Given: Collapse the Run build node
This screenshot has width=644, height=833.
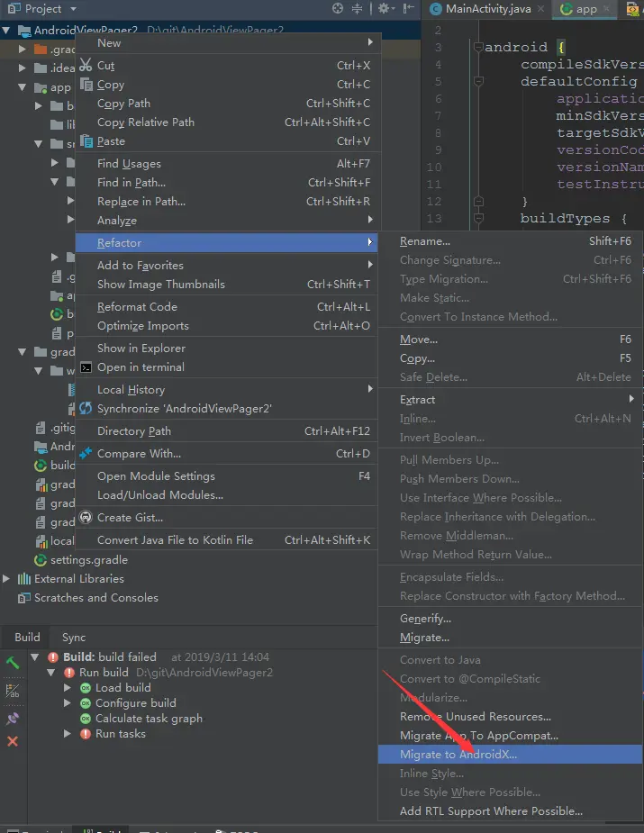Looking at the screenshot, I should coord(51,673).
